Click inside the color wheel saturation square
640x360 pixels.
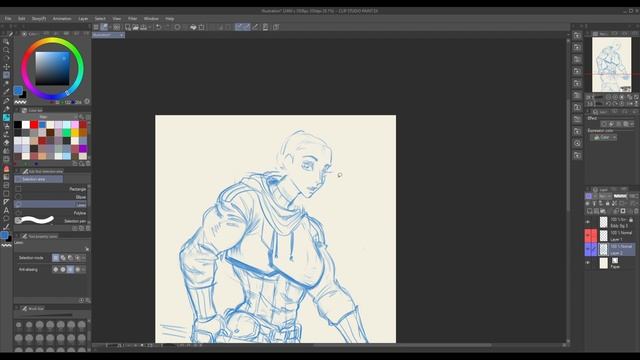pyautogui.click(x=52, y=68)
